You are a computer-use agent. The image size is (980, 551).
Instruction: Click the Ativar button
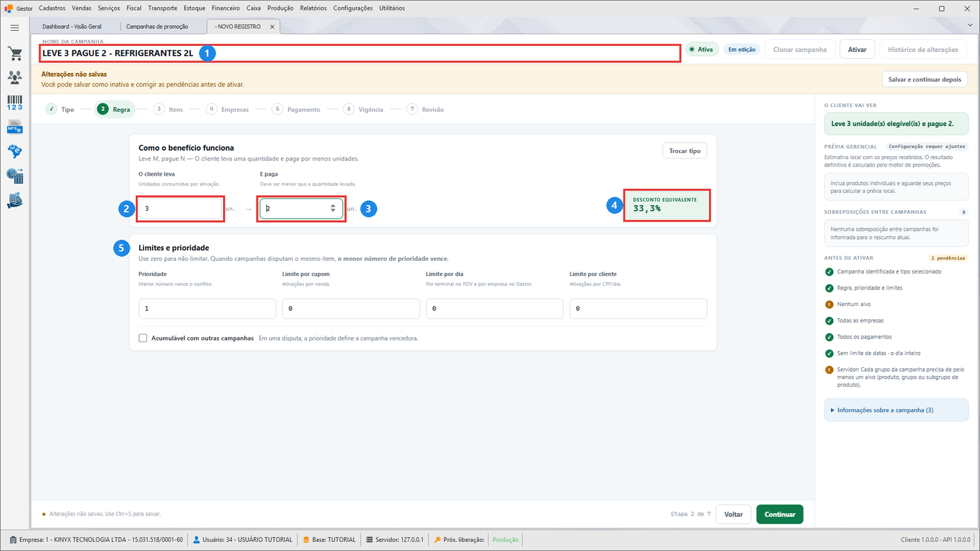tap(858, 50)
